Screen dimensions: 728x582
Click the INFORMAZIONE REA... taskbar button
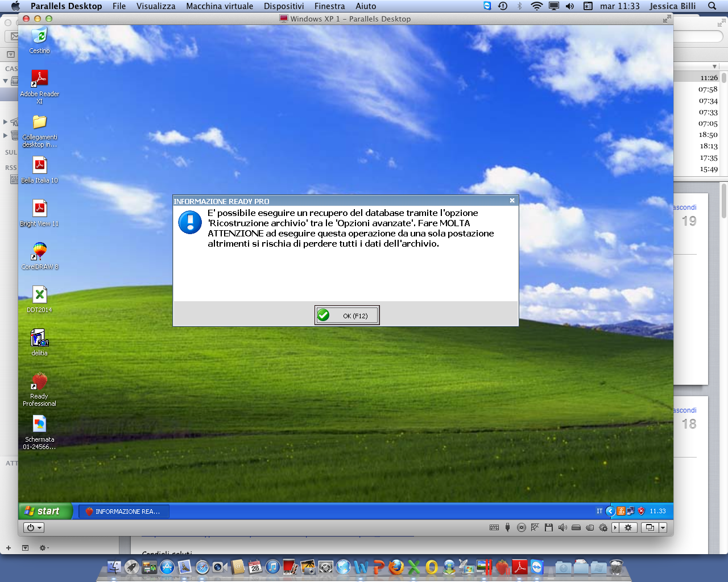123,512
